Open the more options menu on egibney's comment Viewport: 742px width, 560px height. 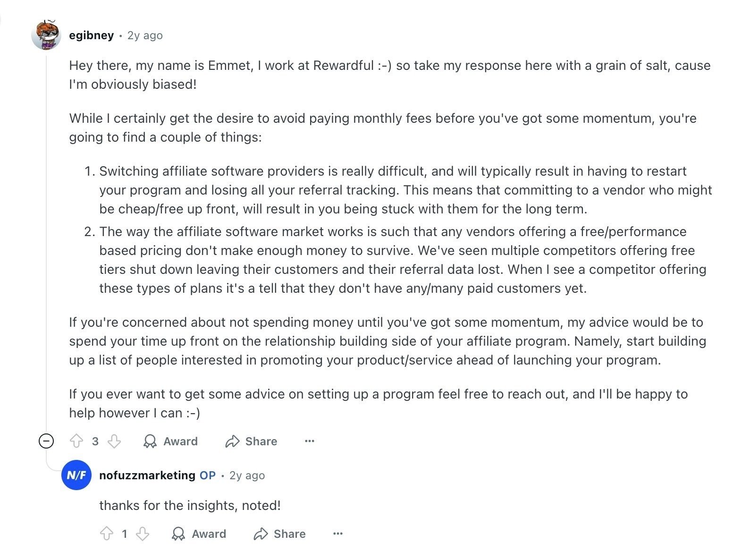(x=309, y=441)
